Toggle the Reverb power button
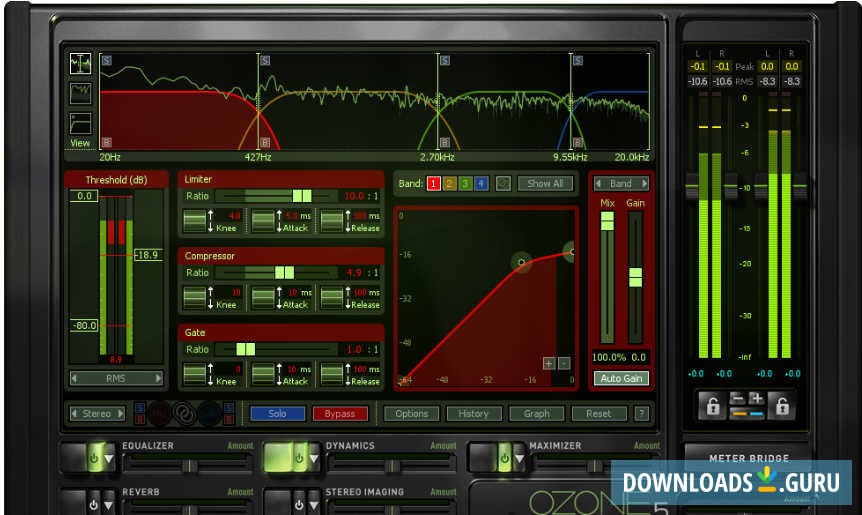Viewport: 862px width, 515px height. 94,504
